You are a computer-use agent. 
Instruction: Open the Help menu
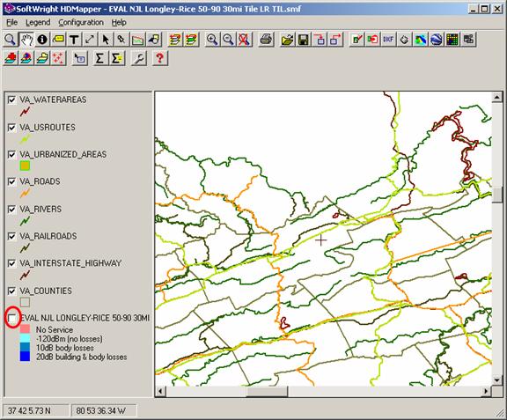pyautogui.click(x=119, y=23)
